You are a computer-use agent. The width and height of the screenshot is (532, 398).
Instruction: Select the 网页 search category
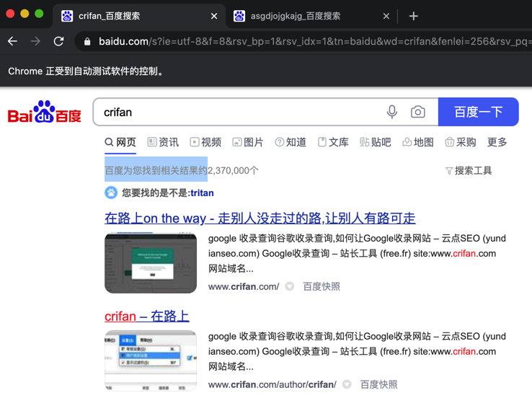point(120,142)
